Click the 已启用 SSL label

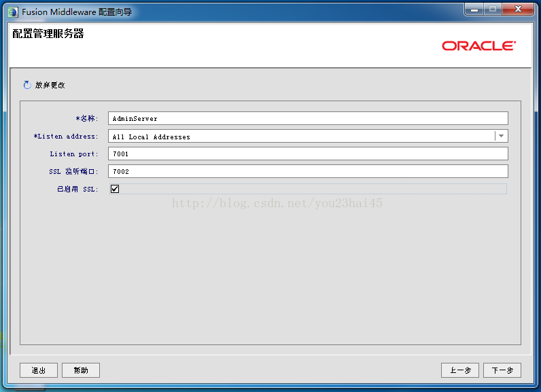77,190
